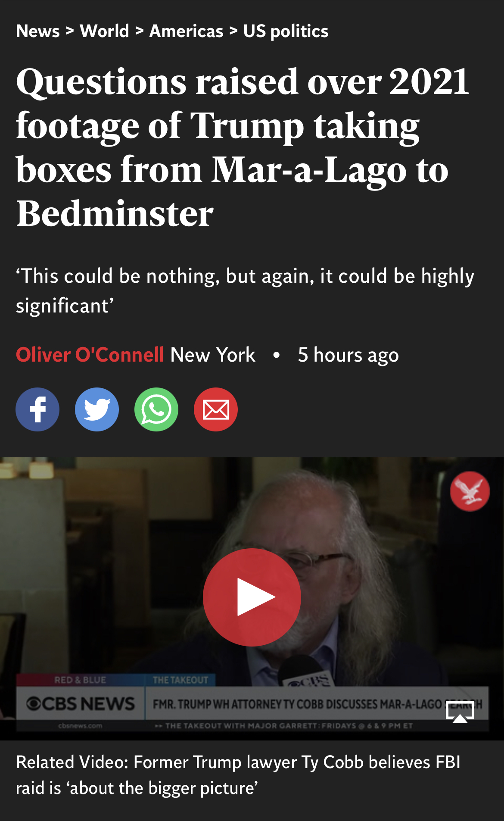Click the 'New York' location label

coord(213,355)
